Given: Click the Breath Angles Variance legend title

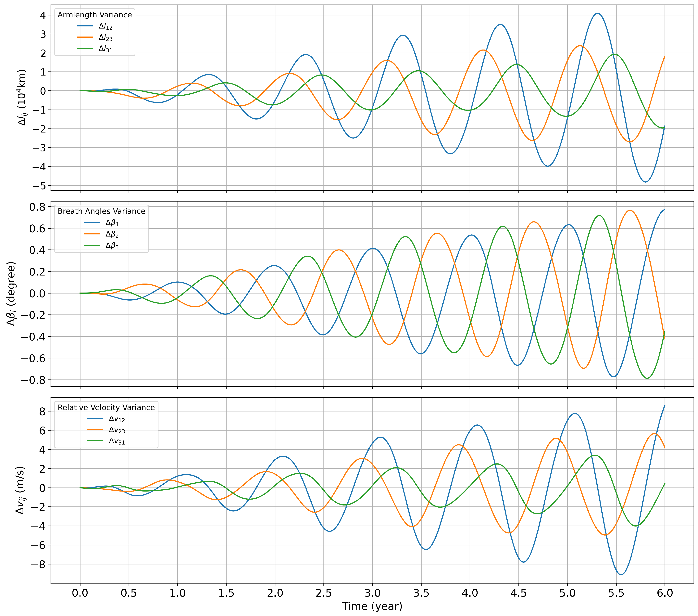Looking at the screenshot, I should click(x=102, y=211).
